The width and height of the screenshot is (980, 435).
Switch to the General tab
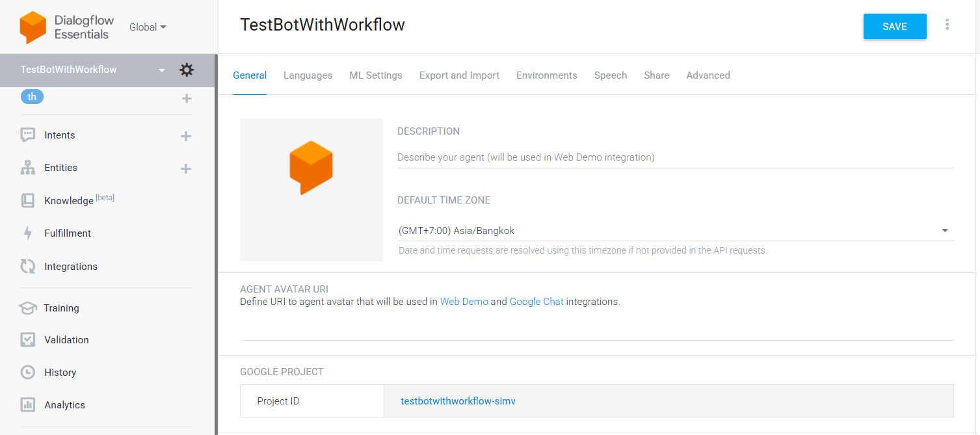click(250, 75)
